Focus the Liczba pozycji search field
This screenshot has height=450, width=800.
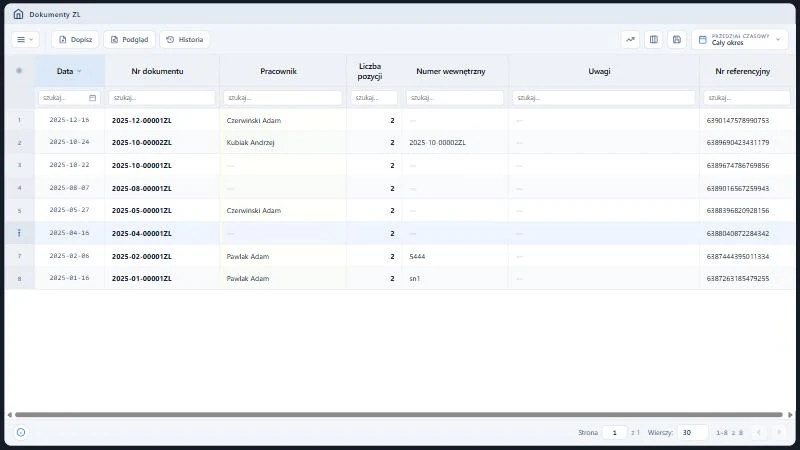(374, 97)
